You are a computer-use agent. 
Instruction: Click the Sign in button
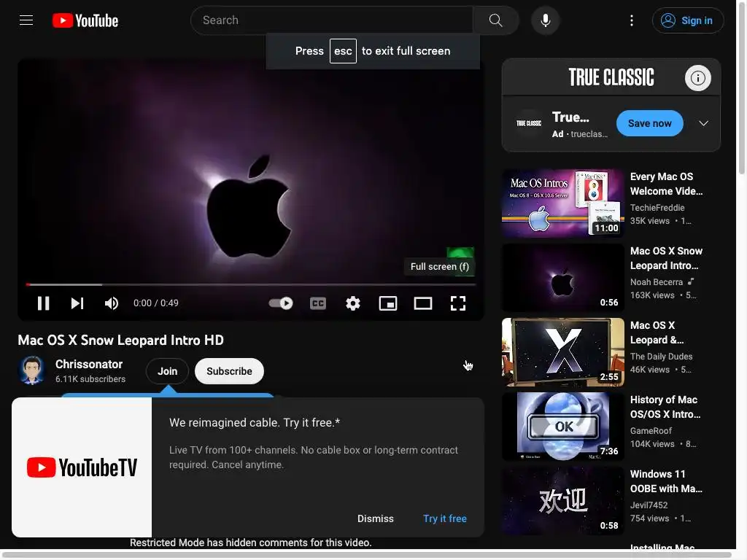688,20
